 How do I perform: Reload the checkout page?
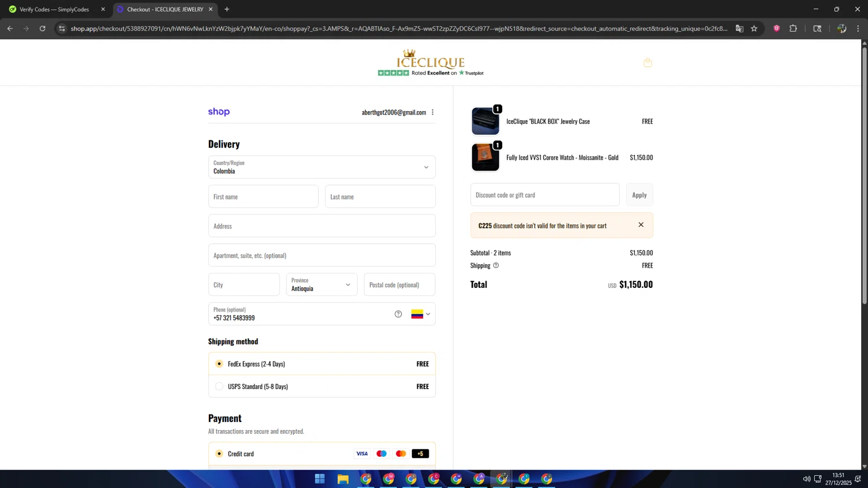[42, 28]
